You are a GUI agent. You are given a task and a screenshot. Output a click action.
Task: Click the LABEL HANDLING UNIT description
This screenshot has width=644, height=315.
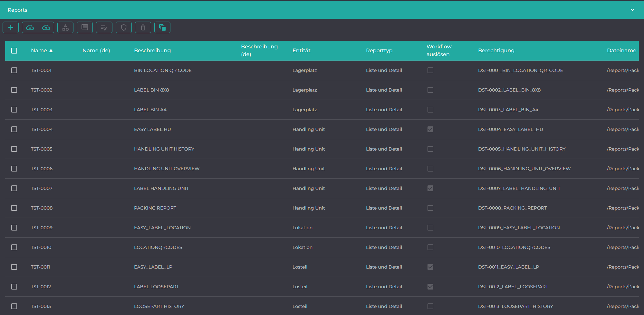[161, 188]
